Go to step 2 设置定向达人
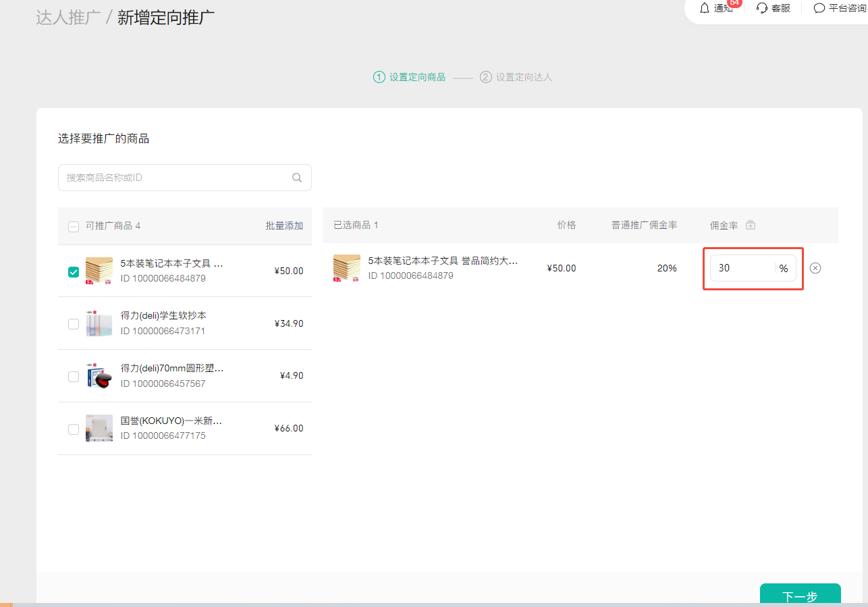Viewport: 868px width, 607px height. [x=516, y=77]
